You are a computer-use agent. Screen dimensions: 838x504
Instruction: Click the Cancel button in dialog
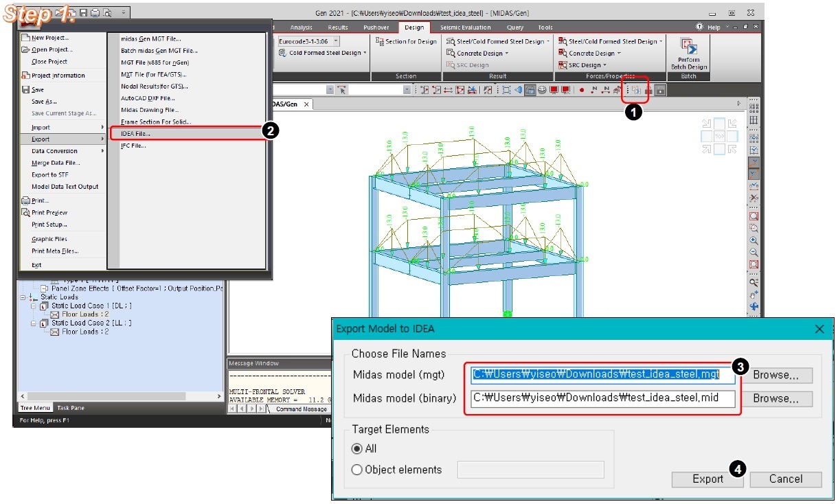tap(786, 479)
